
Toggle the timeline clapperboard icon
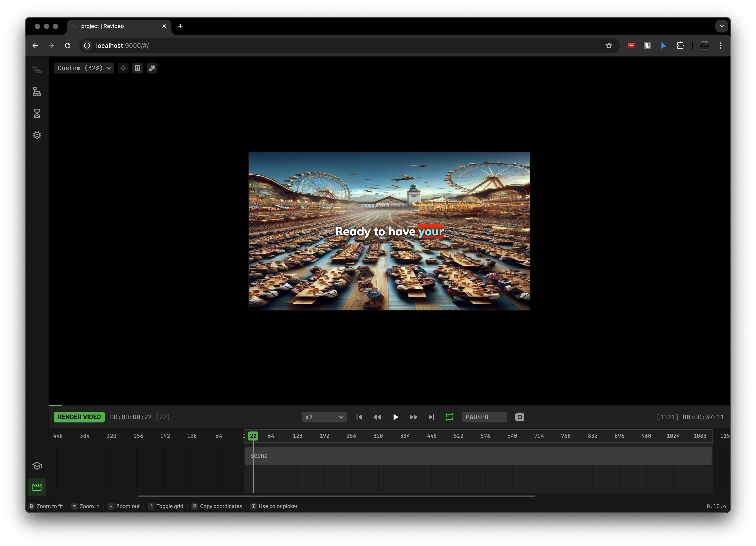[x=37, y=487]
